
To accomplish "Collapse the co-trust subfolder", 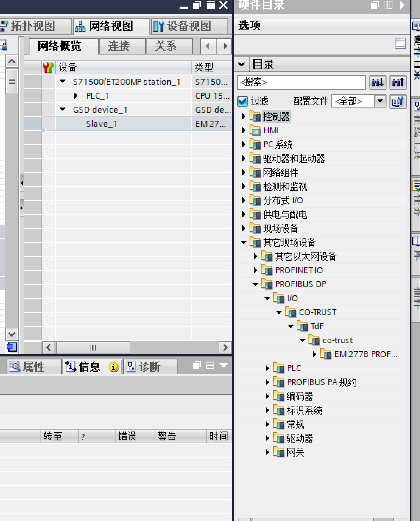I will [302, 340].
